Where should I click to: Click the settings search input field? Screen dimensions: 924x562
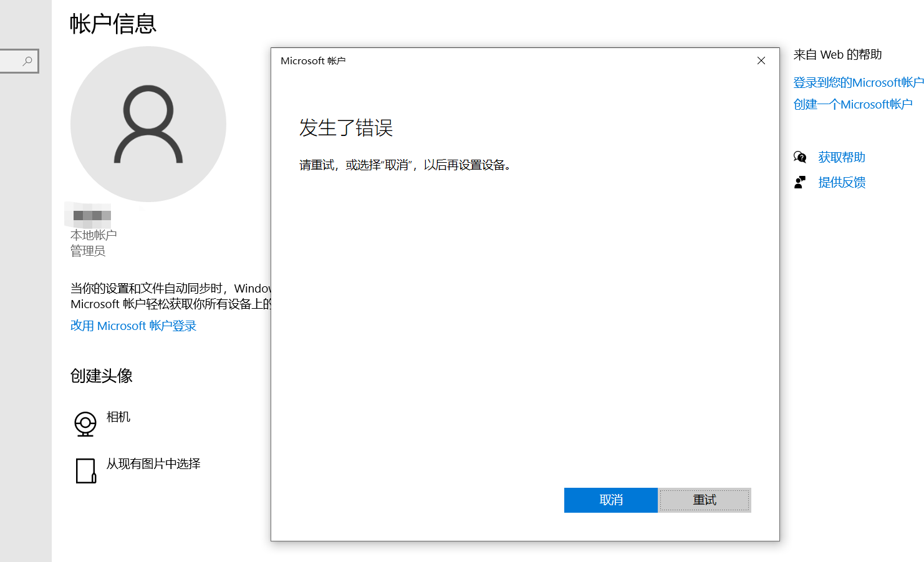coord(19,61)
